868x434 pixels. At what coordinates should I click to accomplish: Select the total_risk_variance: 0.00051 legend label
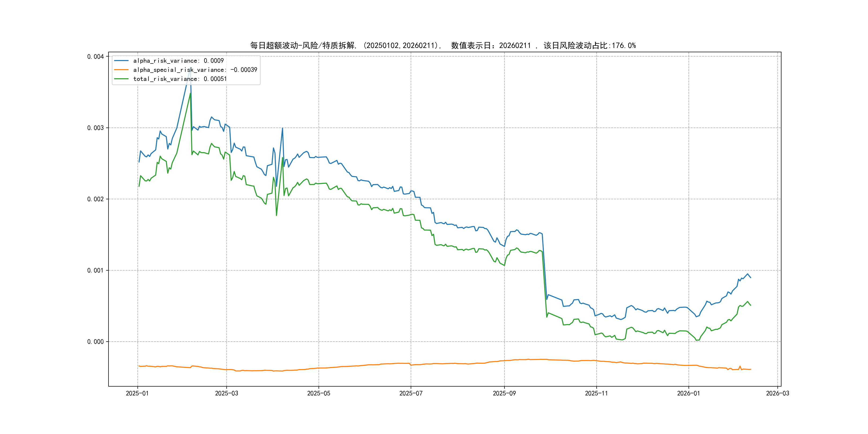(180, 79)
